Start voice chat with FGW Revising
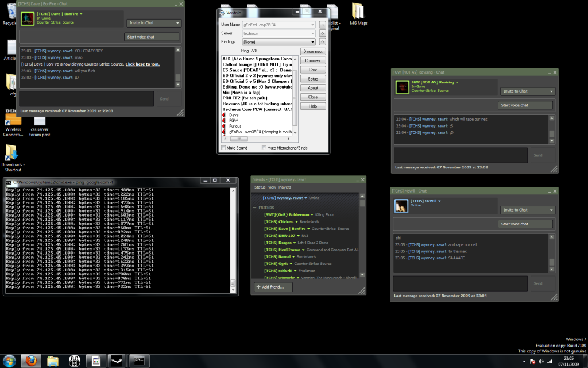This screenshot has height=368, width=588. point(525,105)
